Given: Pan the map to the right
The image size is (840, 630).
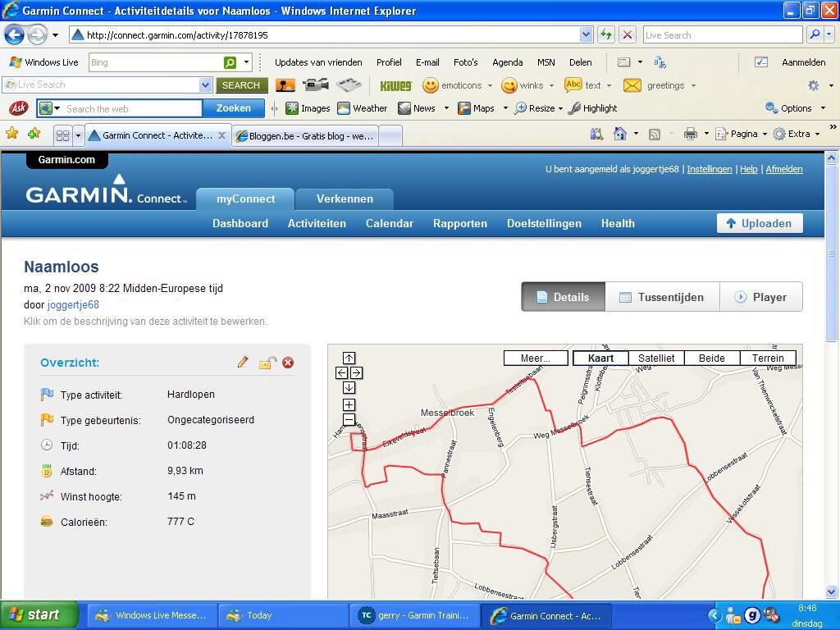Looking at the screenshot, I should click(356, 372).
